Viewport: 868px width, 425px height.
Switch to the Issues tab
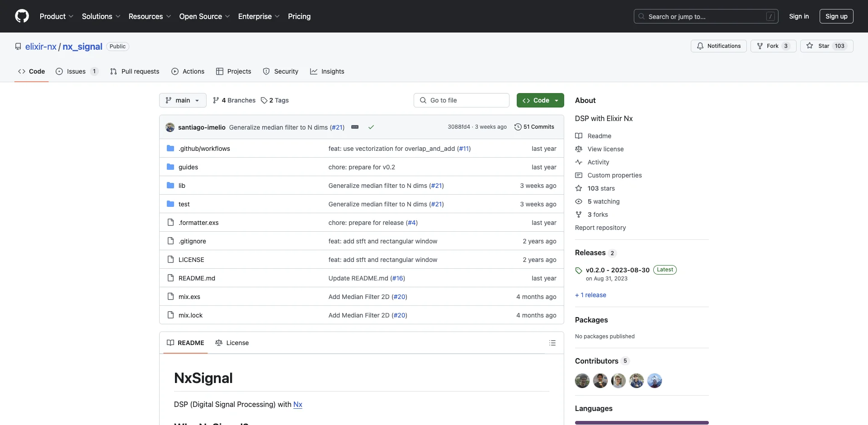point(77,71)
